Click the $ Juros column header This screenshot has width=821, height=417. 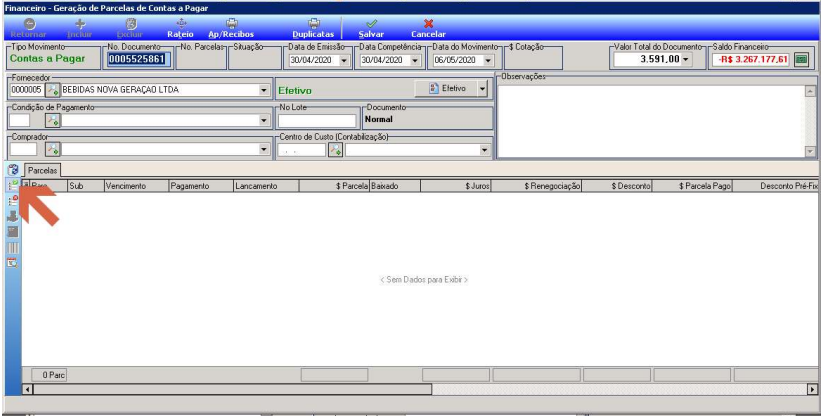pos(456,186)
